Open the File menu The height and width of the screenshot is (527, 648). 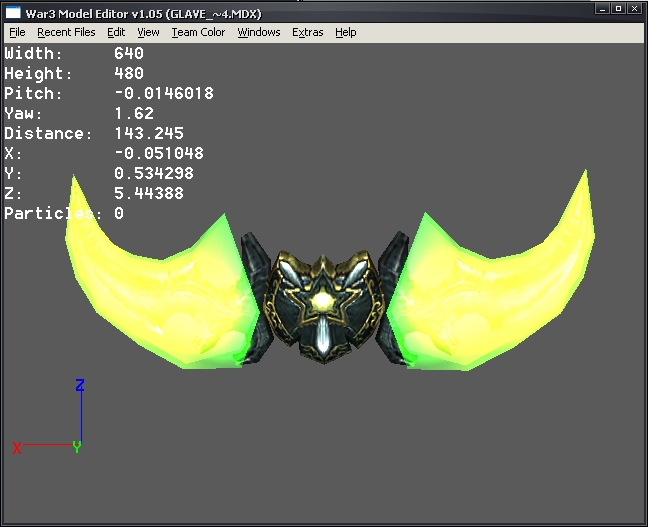point(17,32)
